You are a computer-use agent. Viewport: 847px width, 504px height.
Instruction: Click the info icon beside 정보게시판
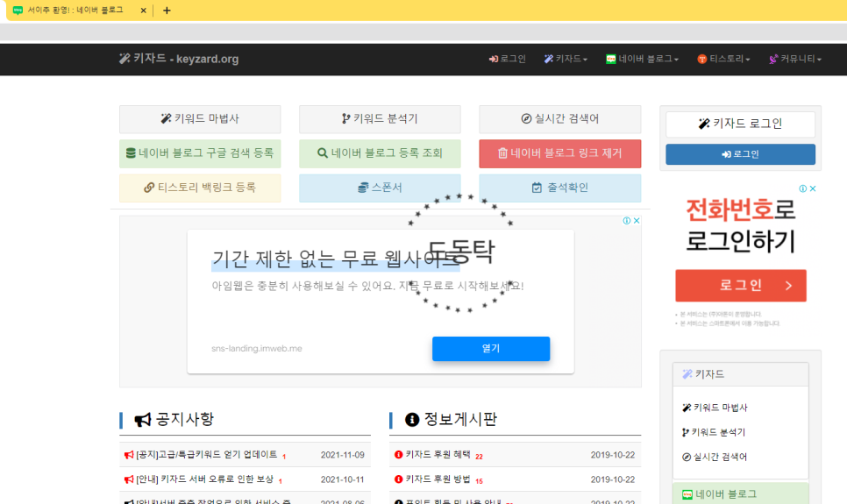point(412,420)
